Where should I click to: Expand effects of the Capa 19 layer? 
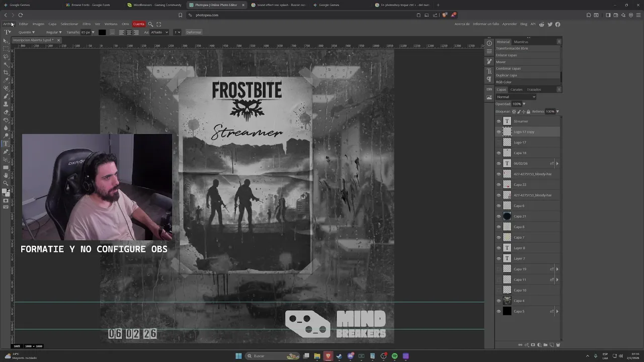[557, 269]
